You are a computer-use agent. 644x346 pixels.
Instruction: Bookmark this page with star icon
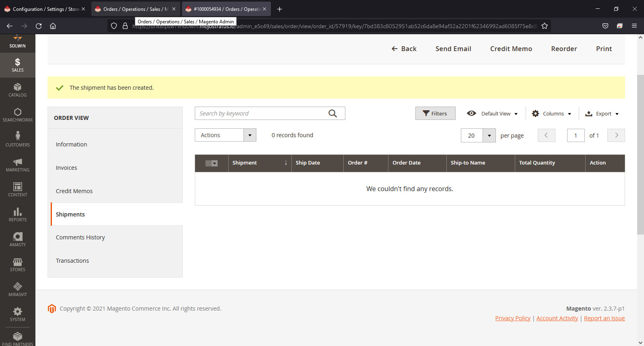tap(545, 26)
